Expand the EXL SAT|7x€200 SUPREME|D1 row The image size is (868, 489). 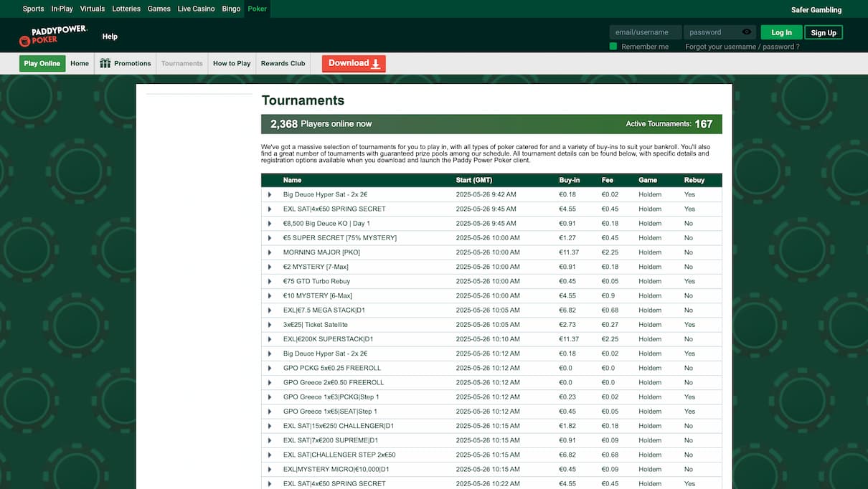[270, 440]
